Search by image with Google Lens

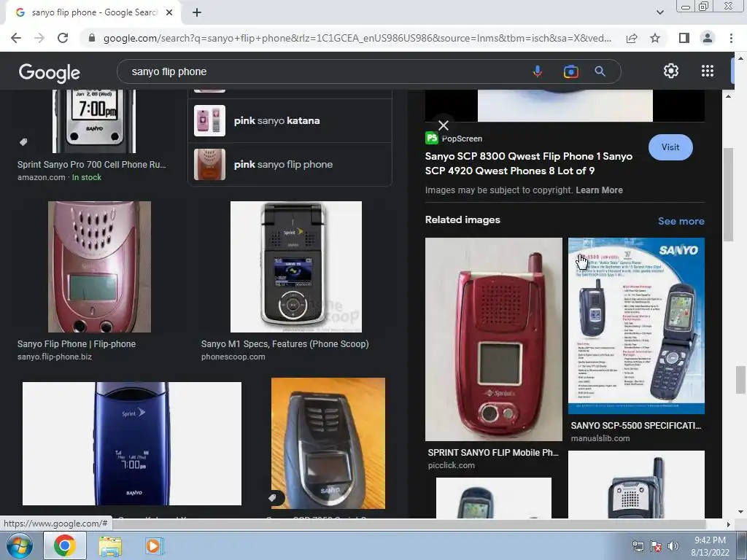point(570,71)
